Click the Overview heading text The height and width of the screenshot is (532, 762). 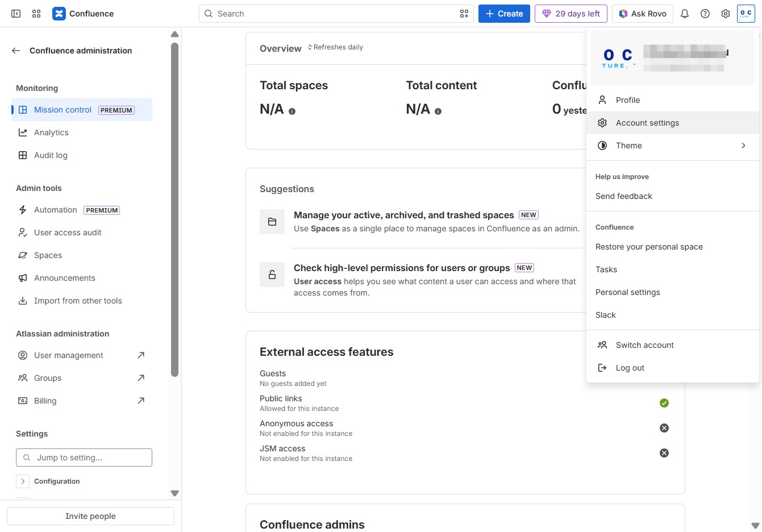click(x=281, y=48)
